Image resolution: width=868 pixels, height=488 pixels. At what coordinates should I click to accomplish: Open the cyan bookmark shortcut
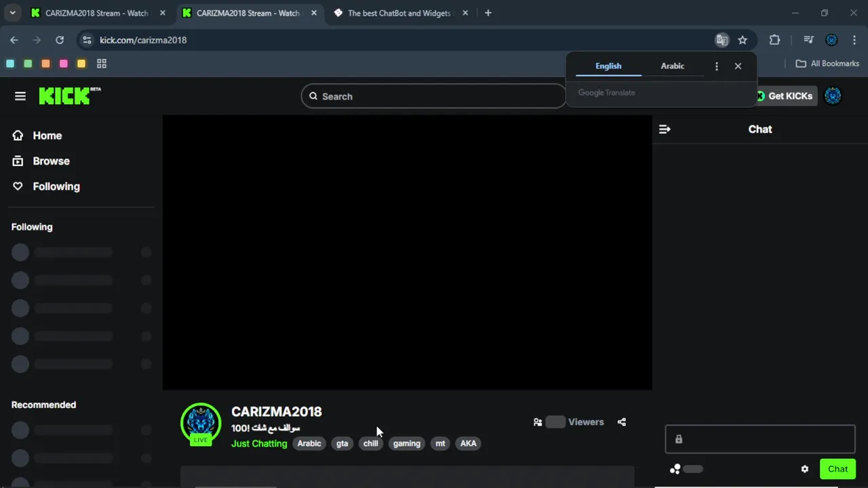[10, 64]
